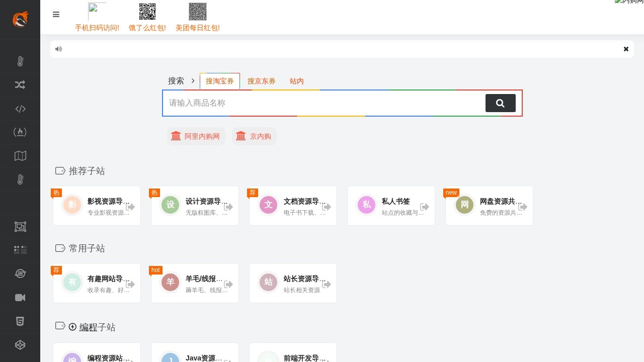The image size is (644, 362).
Task: Select the thermometer icon at sidebar top
Action: (x=20, y=61)
